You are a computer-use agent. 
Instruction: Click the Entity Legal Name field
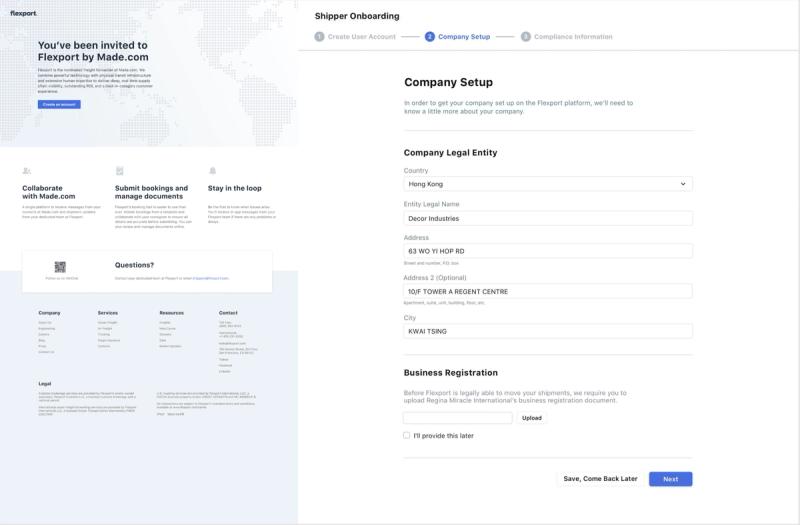click(548, 218)
